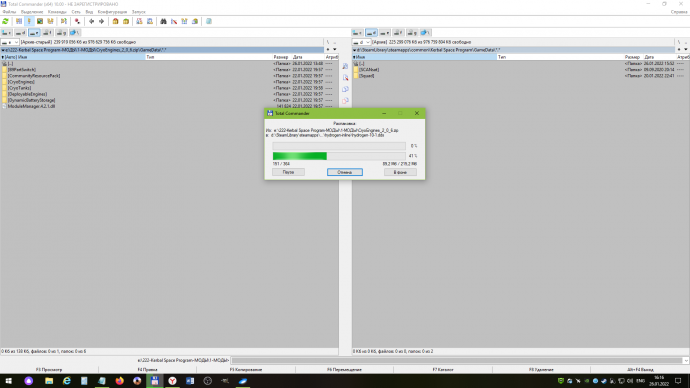Click the notepad icon at toolbar end
Image resolution: width=690 pixels, height=388 pixels.
click(209, 21)
